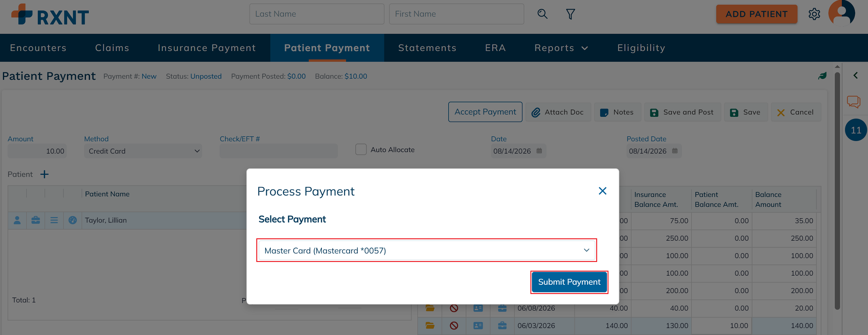Click the ADD PATIENT button

757,14
